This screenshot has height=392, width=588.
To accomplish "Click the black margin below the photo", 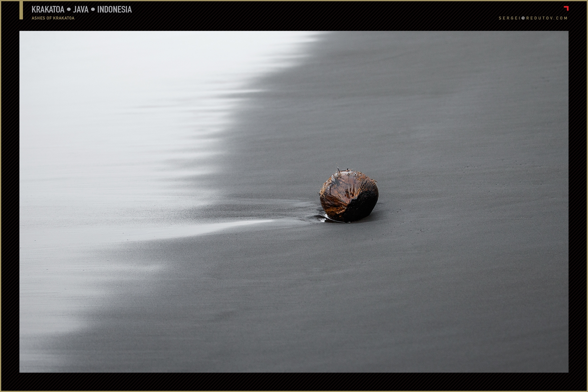I will (294, 381).
